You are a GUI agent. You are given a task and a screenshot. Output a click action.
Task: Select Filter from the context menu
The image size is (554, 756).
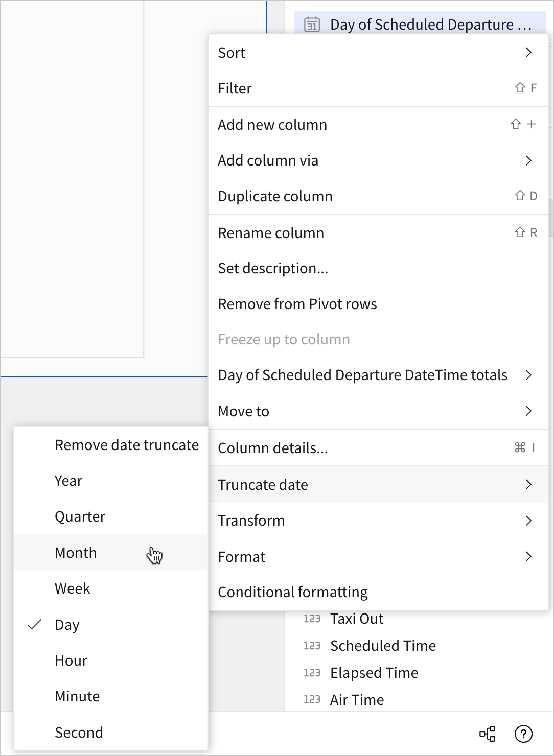(235, 88)
